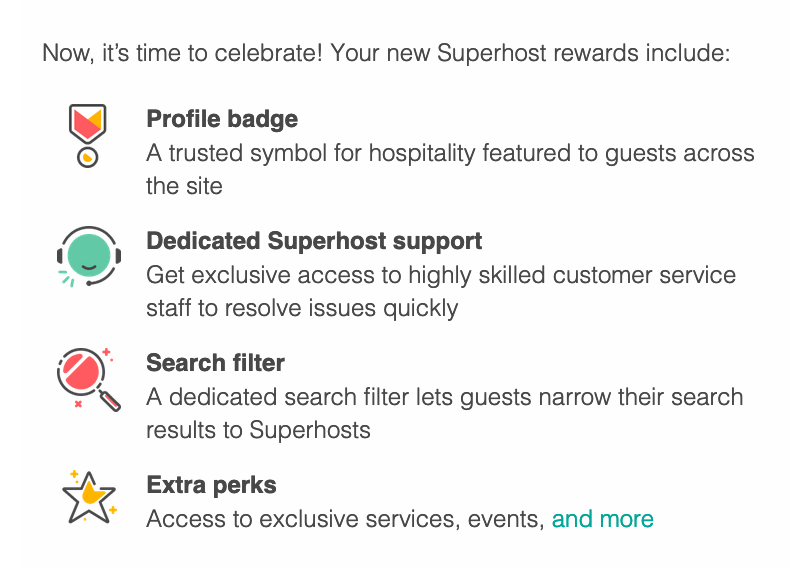Click the 'Now, it's time to celebrate!' sentence
Image resolution: width=790 pixels, height=568 pixels.
pos(182,52)
